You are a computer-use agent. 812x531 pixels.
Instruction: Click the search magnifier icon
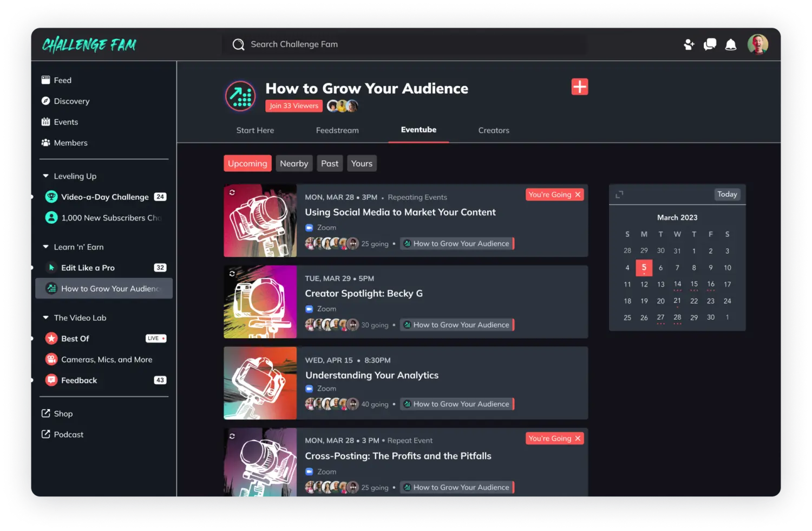[238, 44]
